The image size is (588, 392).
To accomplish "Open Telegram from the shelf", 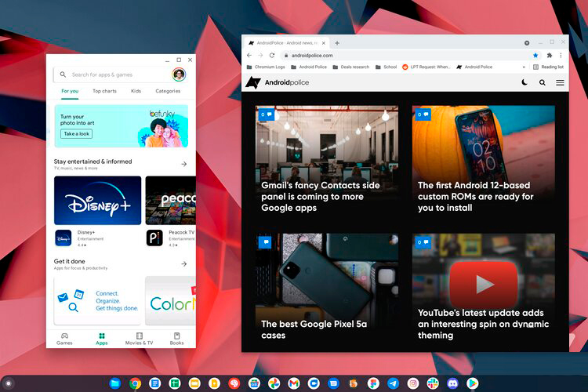I will 393,383.
